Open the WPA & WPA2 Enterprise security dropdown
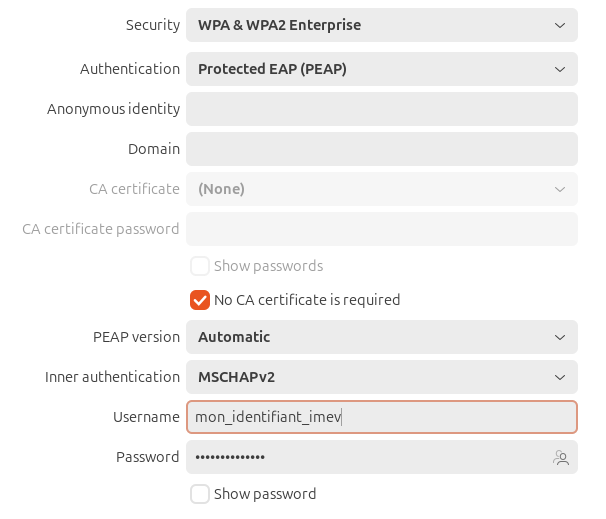 coord(382,25)
